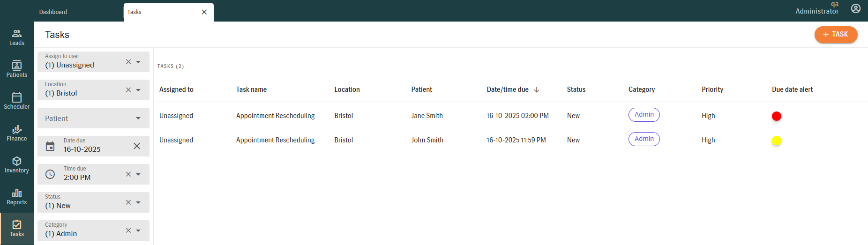The image size is (868, 245).
Task: Open the Category filter dropdown arrow
Action: coord(138,230)
